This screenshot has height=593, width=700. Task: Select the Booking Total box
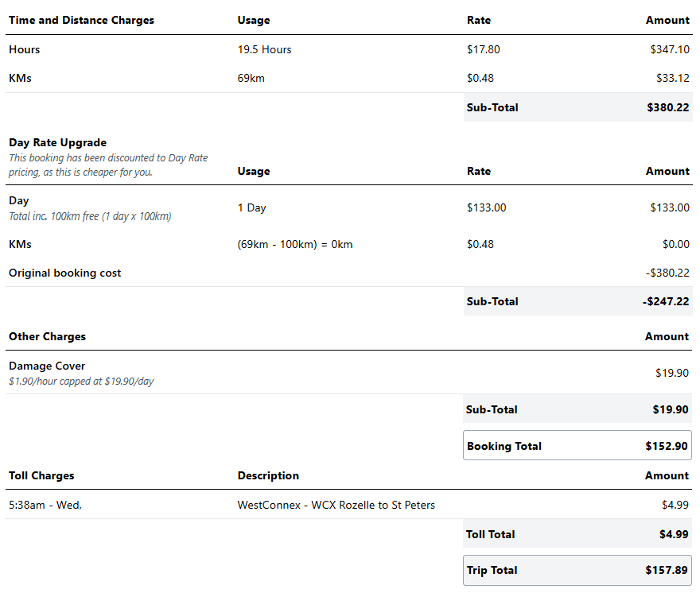point(577,446)
